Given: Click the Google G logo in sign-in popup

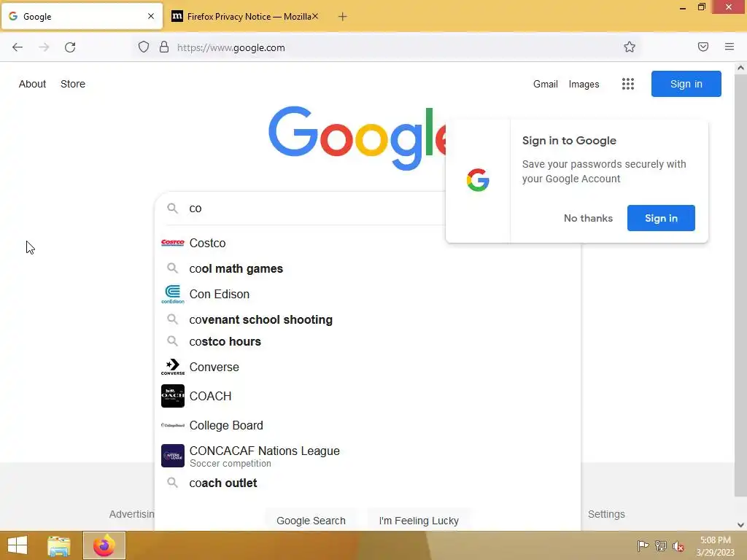Looking at the screenshot, I should (x=478, y=180).
